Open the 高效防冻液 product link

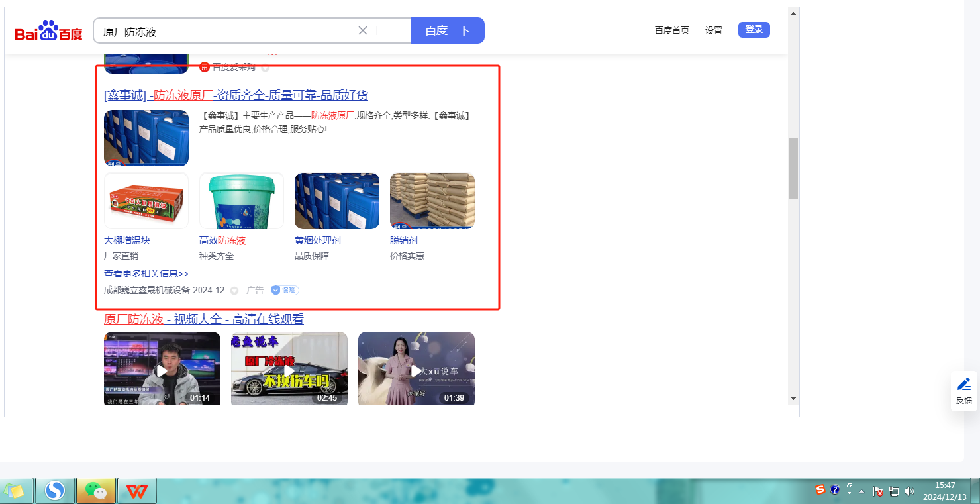[x=222, y=240]
